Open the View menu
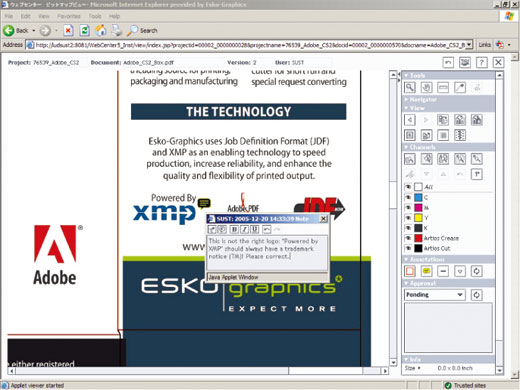520x390 pixels. (44, 16)
